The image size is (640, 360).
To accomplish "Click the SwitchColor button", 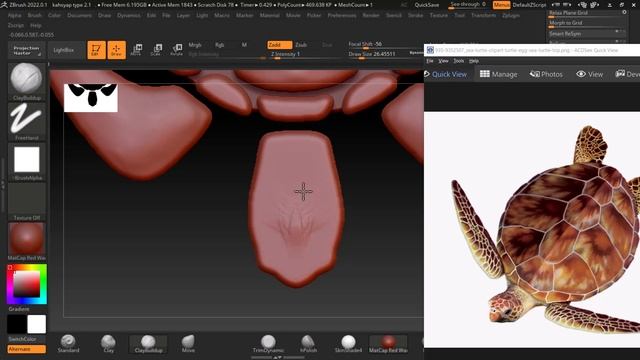I will point(22,339).
